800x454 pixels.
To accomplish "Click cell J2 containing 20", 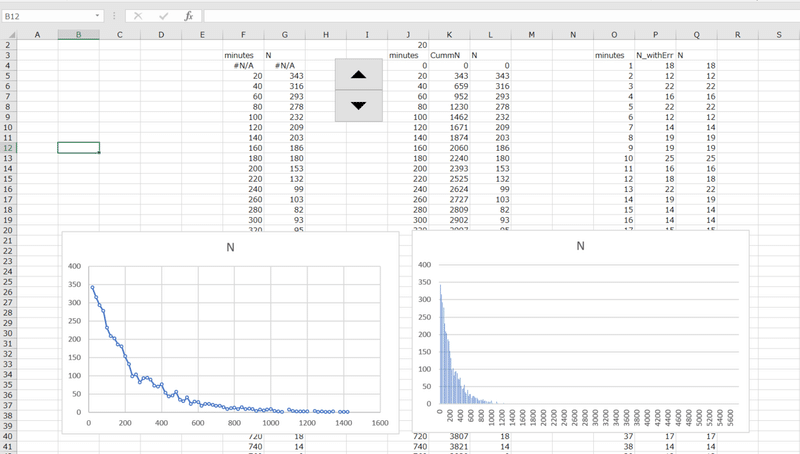I will click(408, 45).
